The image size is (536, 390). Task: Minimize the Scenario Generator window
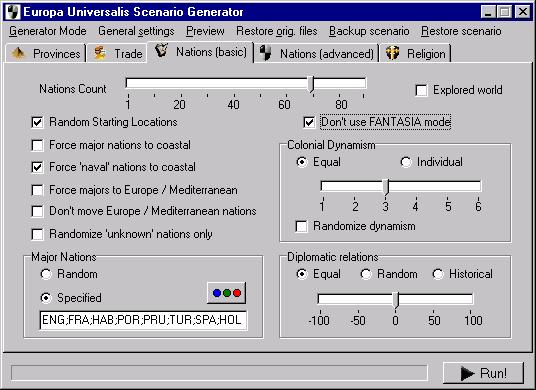[488, 12]
